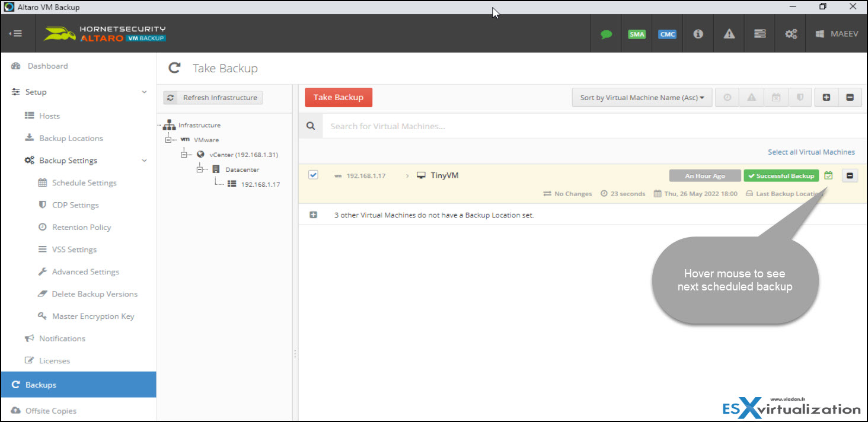868x422 pixels.
Task: Open the warning triangle alerts icon in header
Action: [729, 34]
